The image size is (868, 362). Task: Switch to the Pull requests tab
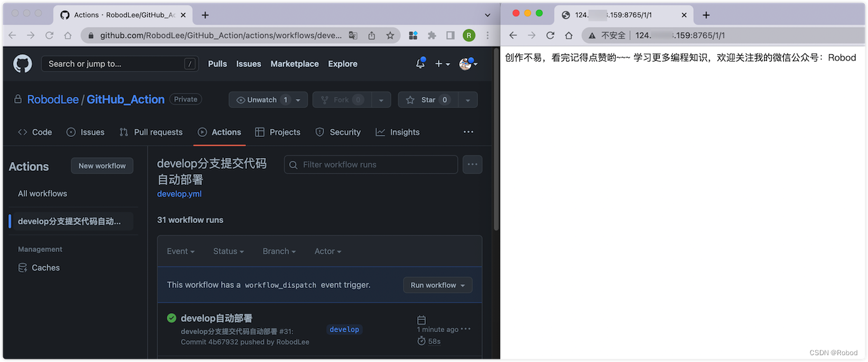tap(151, 132)
